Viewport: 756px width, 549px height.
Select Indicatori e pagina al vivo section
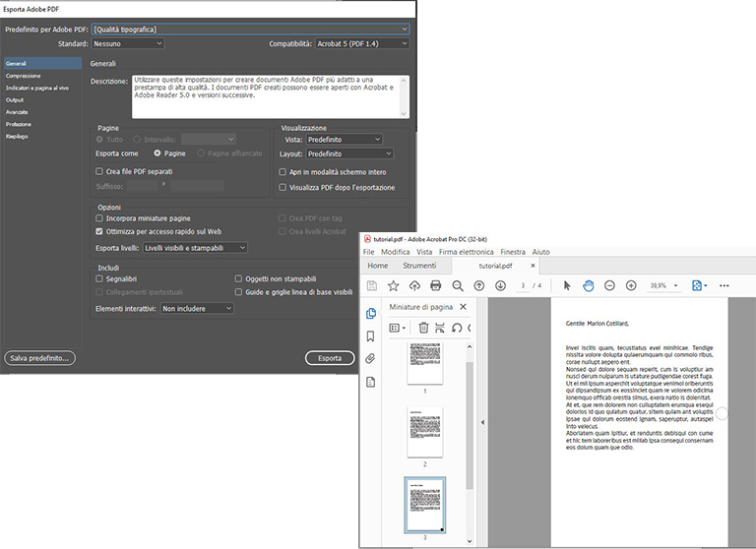(x=37, y=88)
